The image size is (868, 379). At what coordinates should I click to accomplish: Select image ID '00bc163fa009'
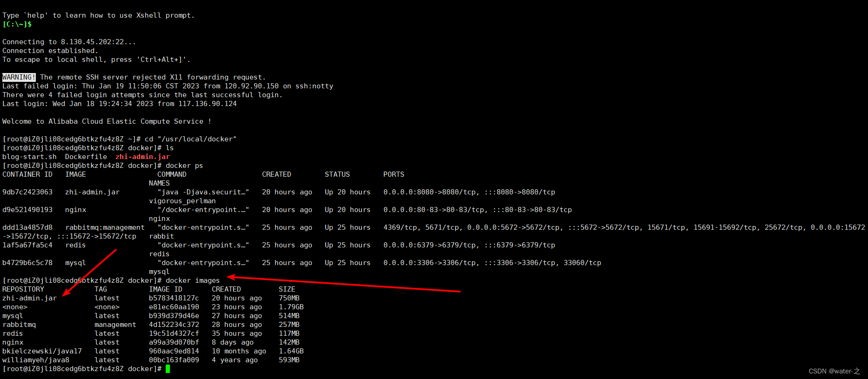[174, 360]
